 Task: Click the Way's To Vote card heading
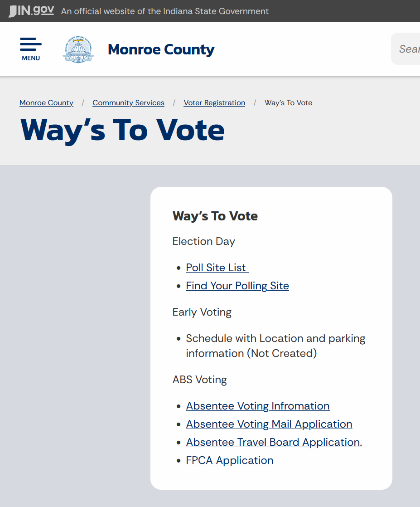(215, 216)
